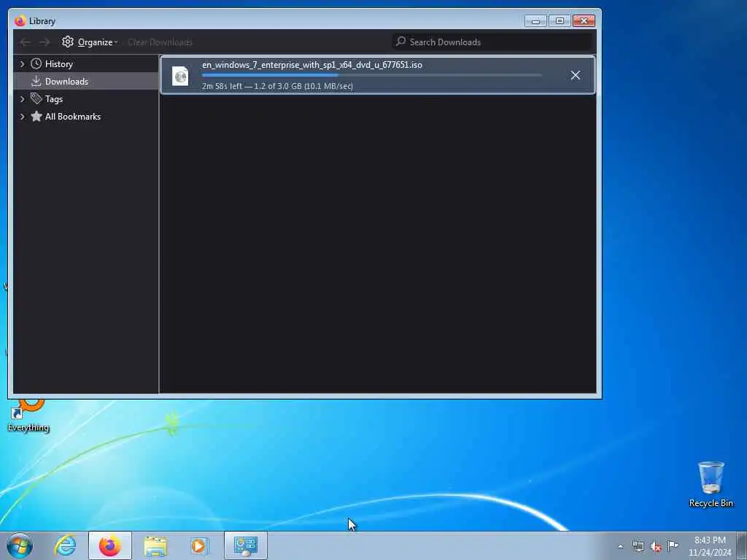Image resolution: width=747 pixels, height=560 pixels.
Task: Click the taskbar clock showing 8:43 PM
Action: click(710, 545)
